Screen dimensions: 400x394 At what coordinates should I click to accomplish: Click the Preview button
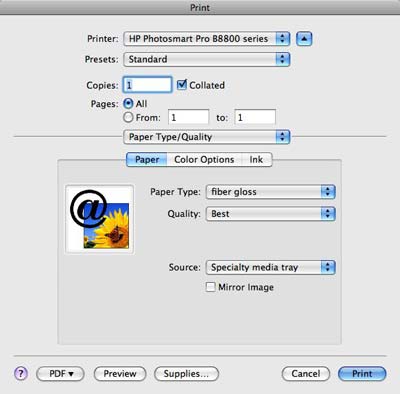coord(120,374)
